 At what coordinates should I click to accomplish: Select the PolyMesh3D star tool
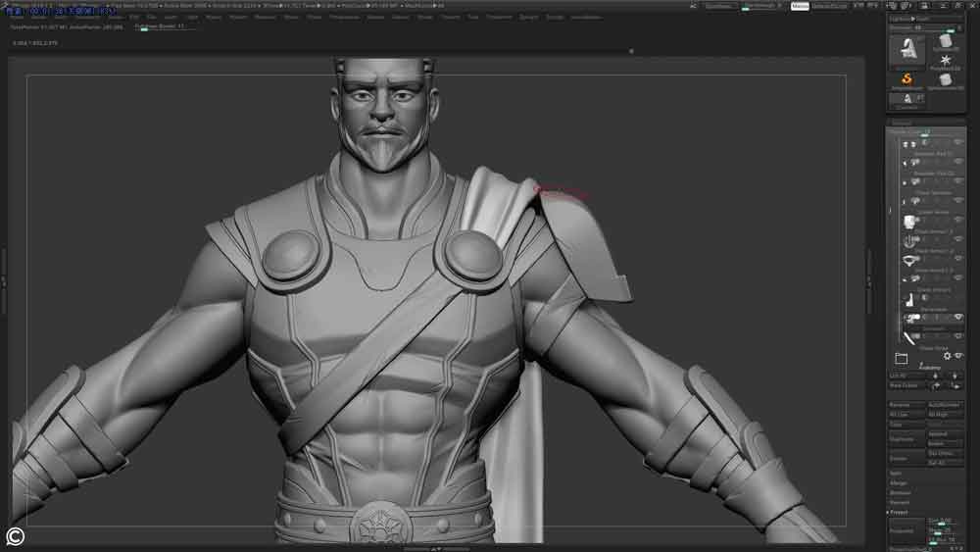coord(946,62)
